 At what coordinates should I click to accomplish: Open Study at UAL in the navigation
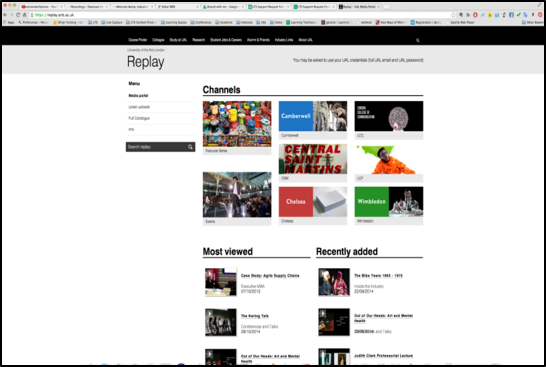[x=178, y=40]
